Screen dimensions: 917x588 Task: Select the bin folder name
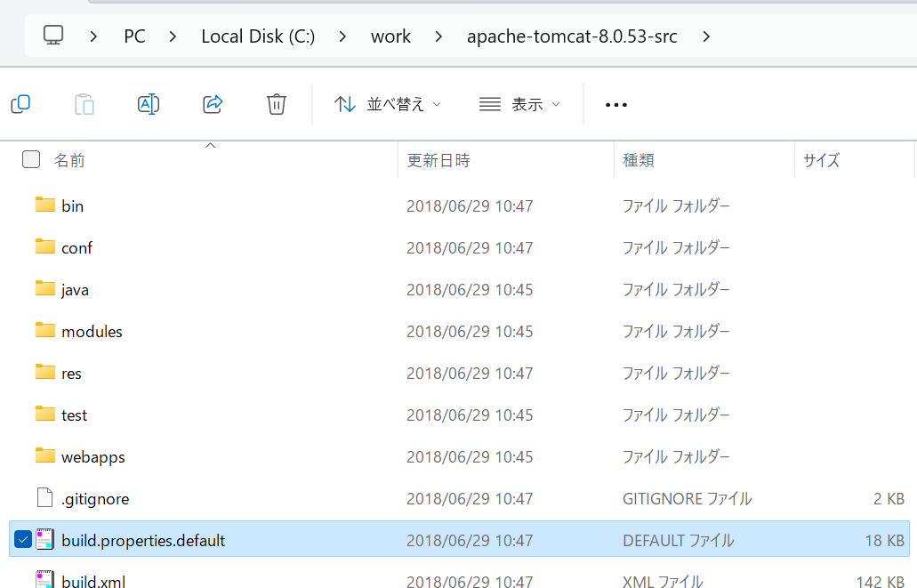(x=73, y=206)
